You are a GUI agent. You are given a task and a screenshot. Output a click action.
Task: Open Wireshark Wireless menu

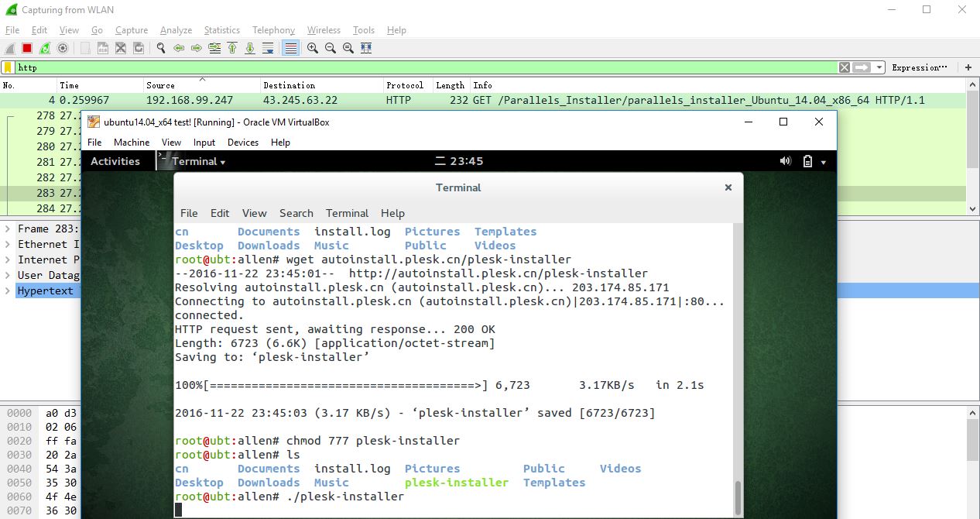pyautogui.click(x=324, y=30)
